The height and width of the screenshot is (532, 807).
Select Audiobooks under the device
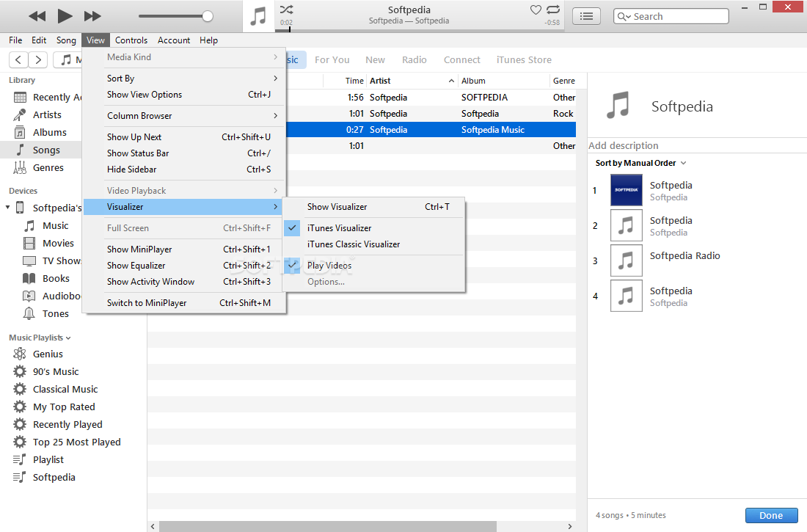(x=52, y=296)
